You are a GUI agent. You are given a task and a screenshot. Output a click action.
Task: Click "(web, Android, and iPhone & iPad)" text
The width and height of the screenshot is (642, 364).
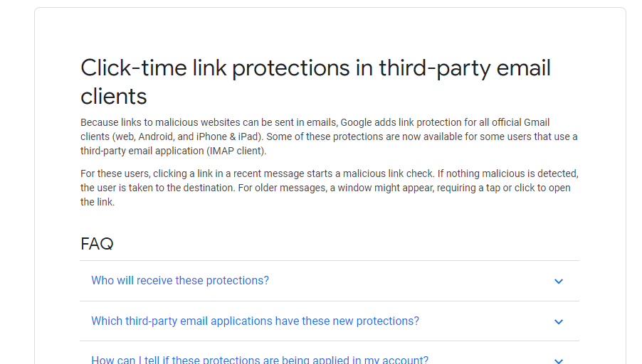coord(187,136)
